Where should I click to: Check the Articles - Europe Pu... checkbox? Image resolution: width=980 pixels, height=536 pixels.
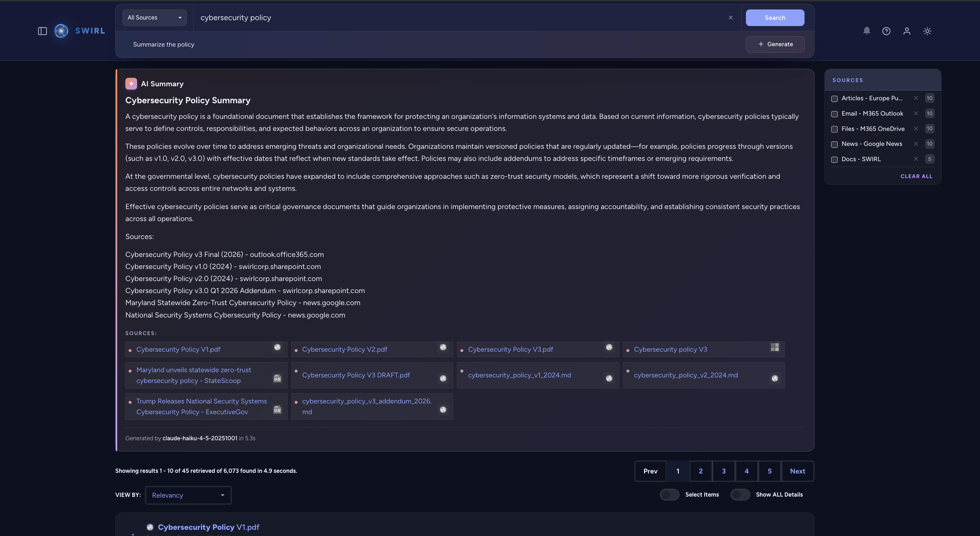834,99
